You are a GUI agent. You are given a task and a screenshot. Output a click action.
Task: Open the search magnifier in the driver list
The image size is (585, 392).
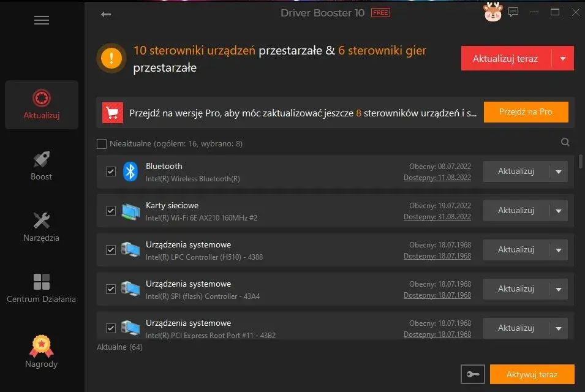coord(565,142)
